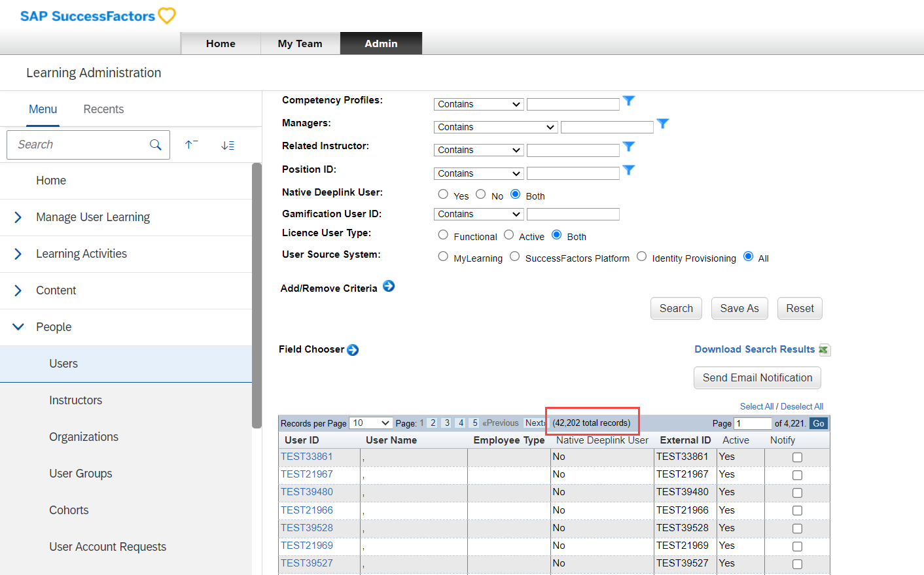924x575 pixels.
Task: Click the SAP SuccessFactors heart logo
Action: pyautogui.click(x=167, y=16)
